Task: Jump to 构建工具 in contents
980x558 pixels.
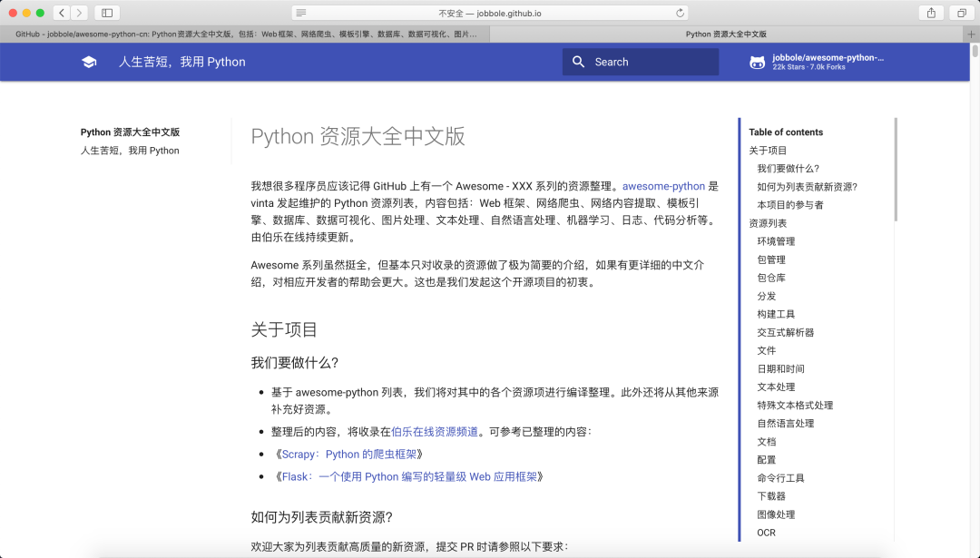Action: pos(776,314)
